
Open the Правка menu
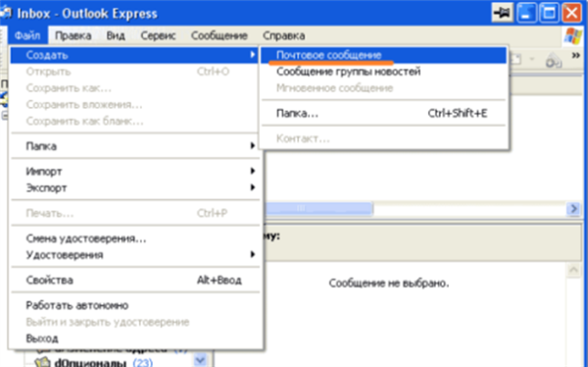(73, 35)
